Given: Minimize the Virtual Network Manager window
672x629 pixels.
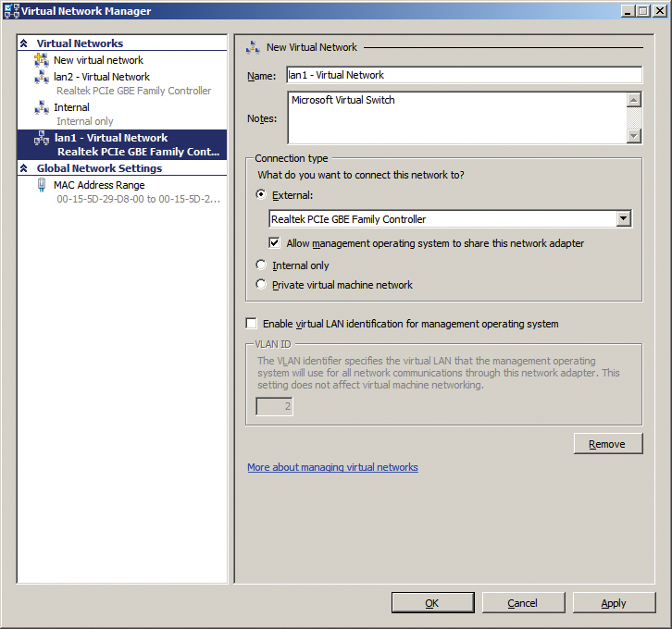Looking at the screenshot, I should (628, 11).
